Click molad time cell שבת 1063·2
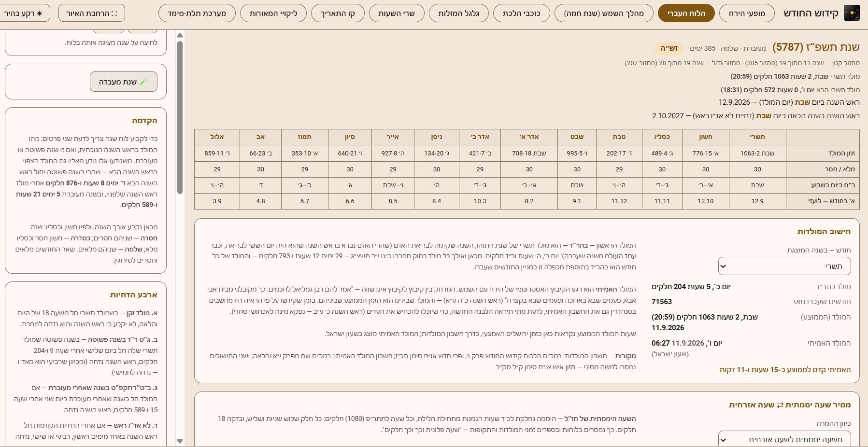Image resolution: width=868 pixels, height=447 pixels. (757, 153)
